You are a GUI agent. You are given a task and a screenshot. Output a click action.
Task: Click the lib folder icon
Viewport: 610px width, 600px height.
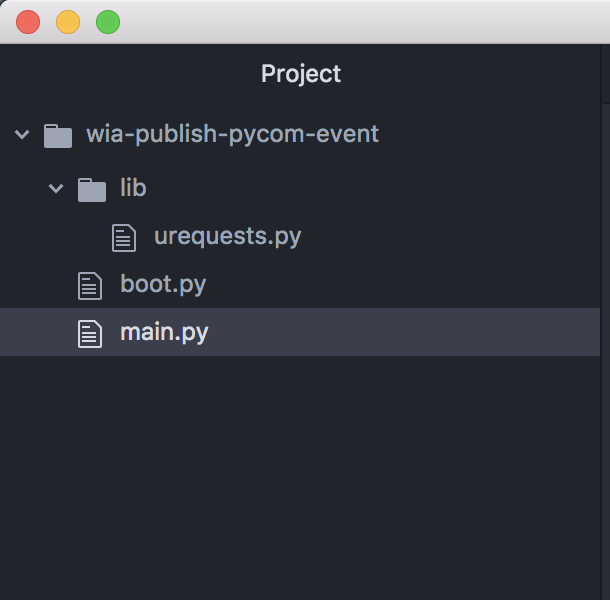92,190
